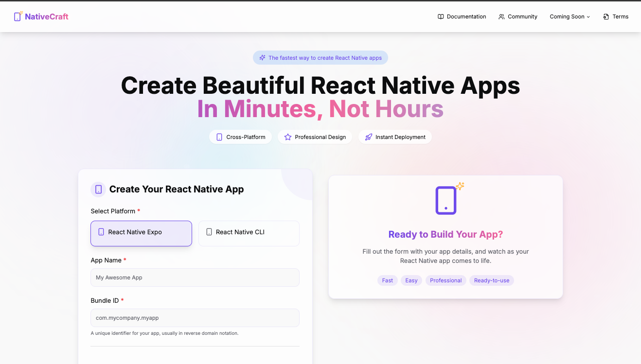Click the Professional Design star icon

pyautogui.click(x=288, y=137)
